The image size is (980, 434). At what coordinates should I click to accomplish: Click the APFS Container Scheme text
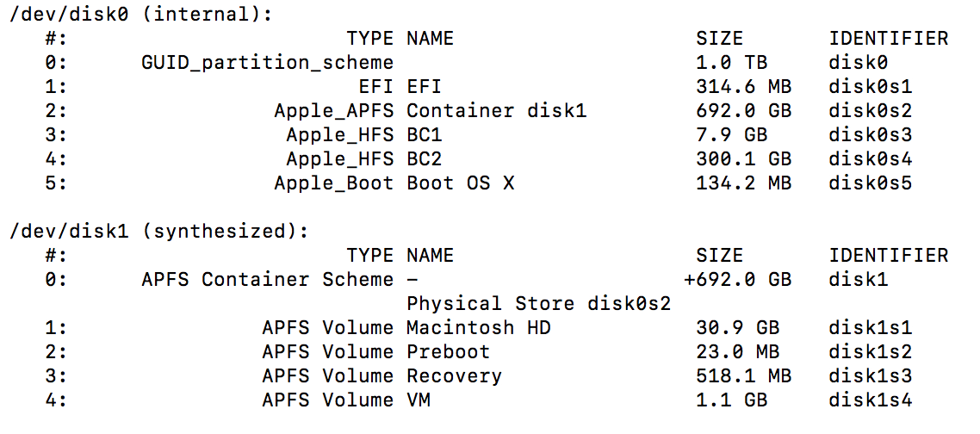coord(268,279)
